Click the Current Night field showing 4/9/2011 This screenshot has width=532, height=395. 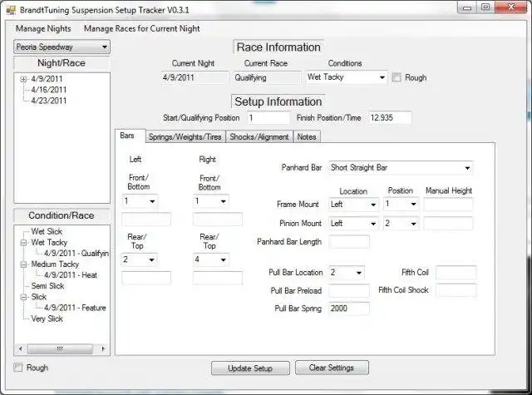tap(195, 77)
